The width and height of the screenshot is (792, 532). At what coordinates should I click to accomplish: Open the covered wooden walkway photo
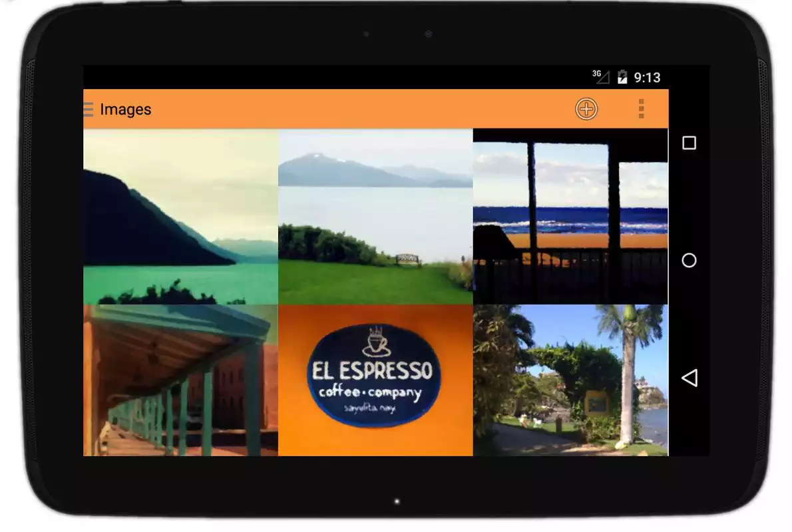point(181,380)
